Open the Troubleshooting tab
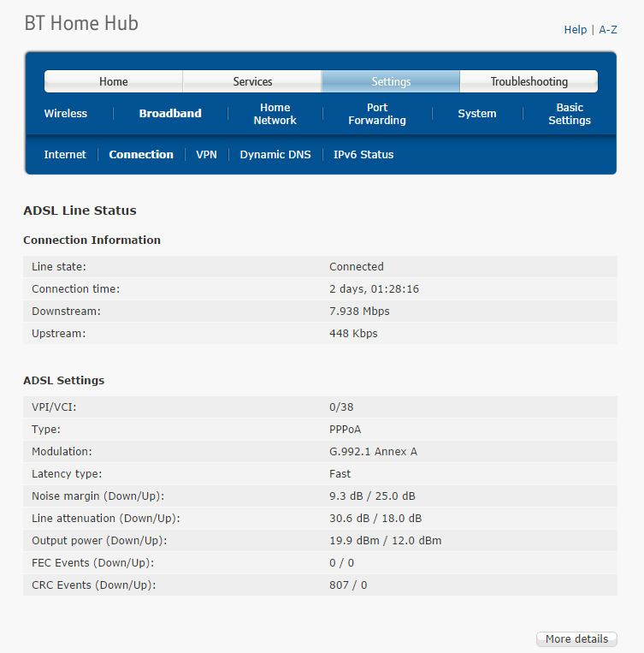This screenshot has height=653, width=644. tap(529, 81)
